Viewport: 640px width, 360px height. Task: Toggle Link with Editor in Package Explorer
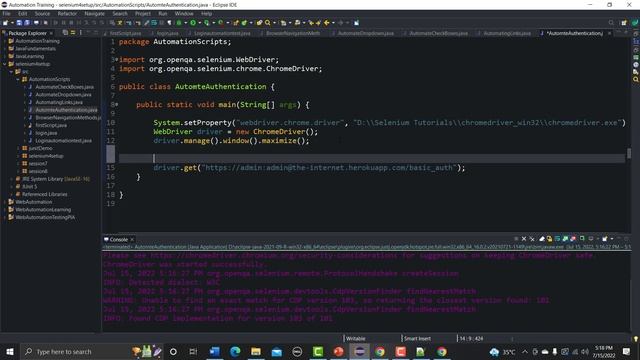[73, 33]
